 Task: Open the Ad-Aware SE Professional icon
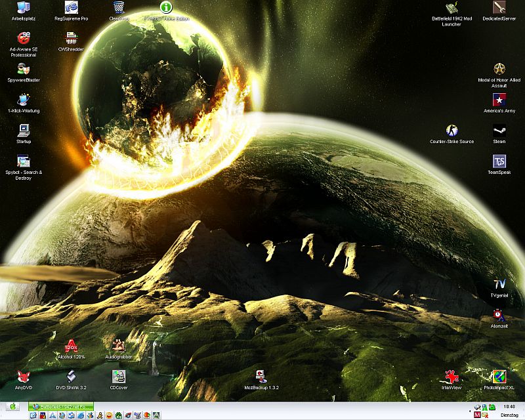point(24,39)
